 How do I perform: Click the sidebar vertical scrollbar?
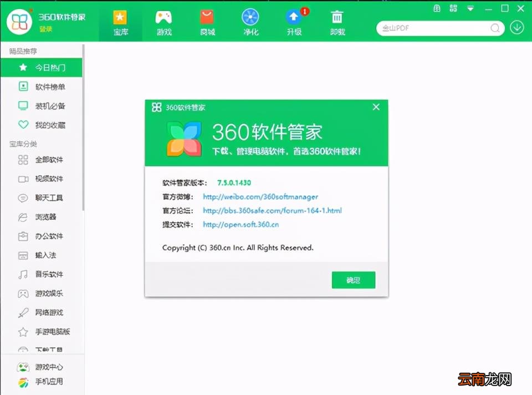(x=83, y=128)
